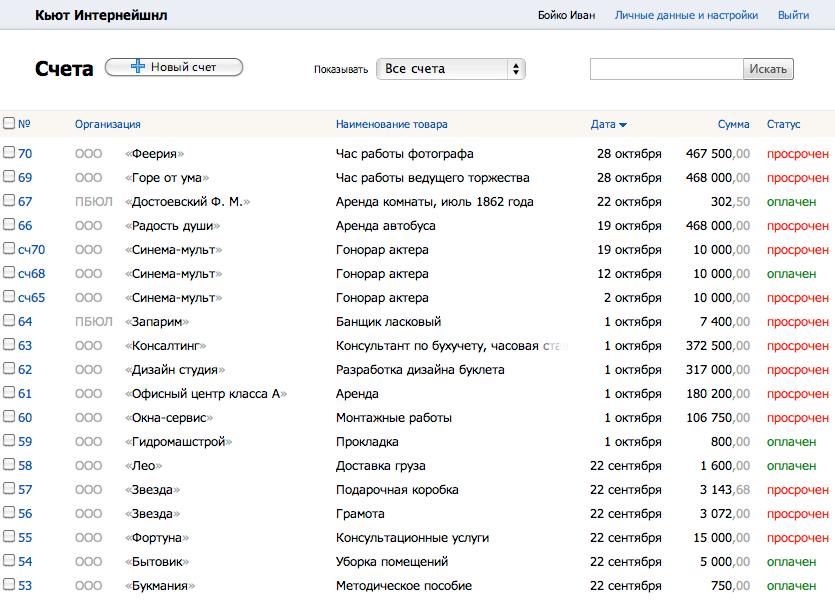Open invoice number 63
The height and width of the screenshot is (600, 835).
pos(25,346)
